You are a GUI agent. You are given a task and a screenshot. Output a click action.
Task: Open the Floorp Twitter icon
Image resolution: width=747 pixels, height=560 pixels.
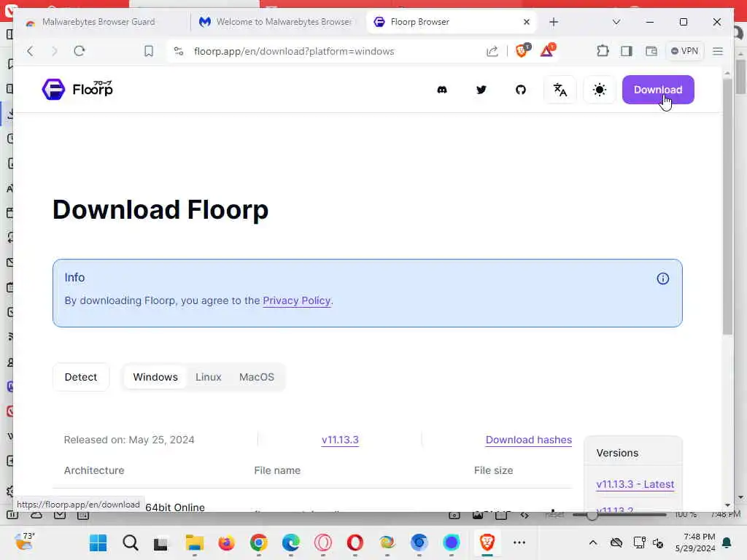click(481, 90)
